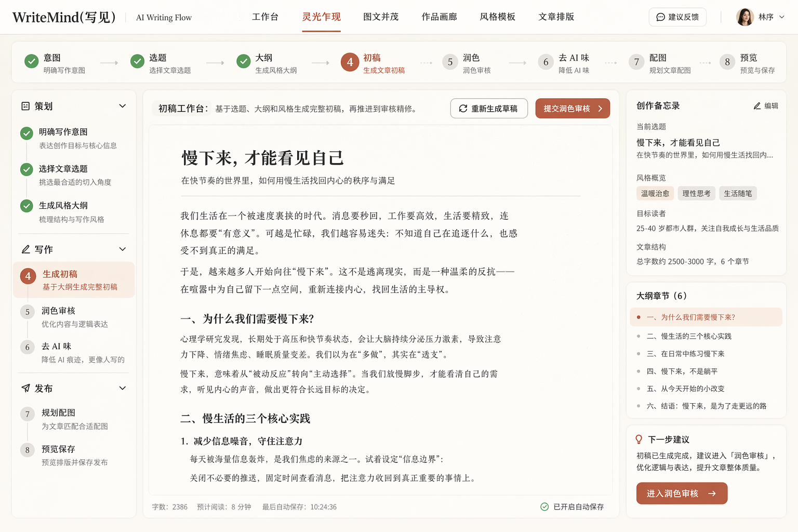Click the step 8 预览 circle
Viewport: 798px width, 532px height.
[x=727, y=62]
